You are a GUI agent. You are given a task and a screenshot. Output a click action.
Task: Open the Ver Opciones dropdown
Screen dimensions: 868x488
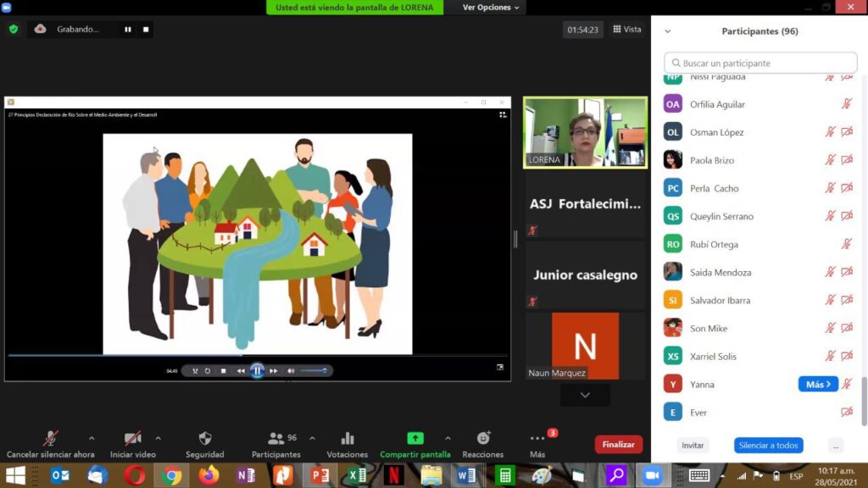click(491, 8)
